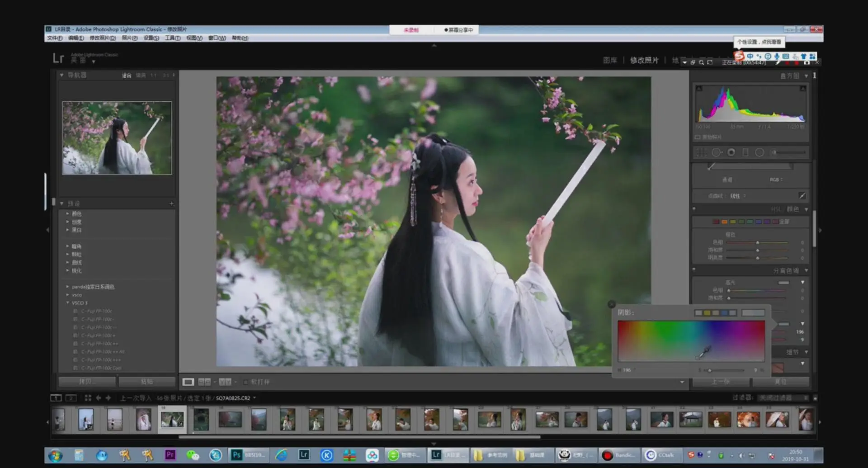The height and width of the screenshot is (468, 868).
Task: Go forward with filmstrip right arrow
Action: pos(108,398)
